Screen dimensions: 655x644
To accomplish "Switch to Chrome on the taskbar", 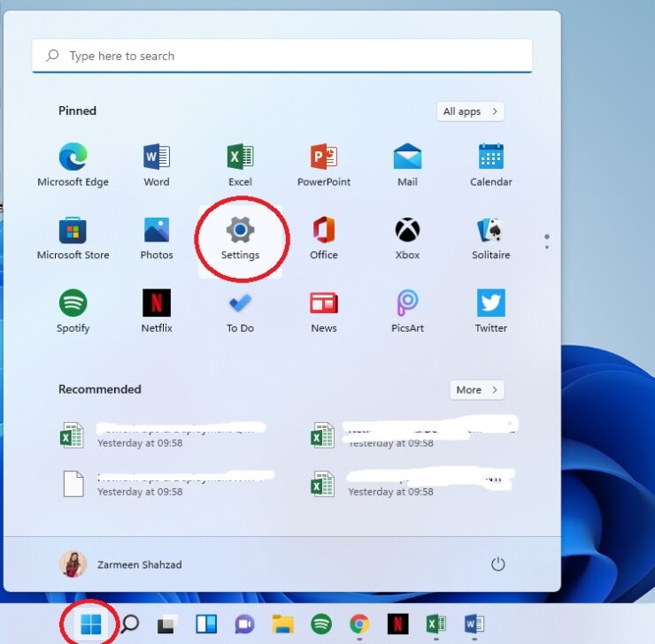I will coord(359,625).
